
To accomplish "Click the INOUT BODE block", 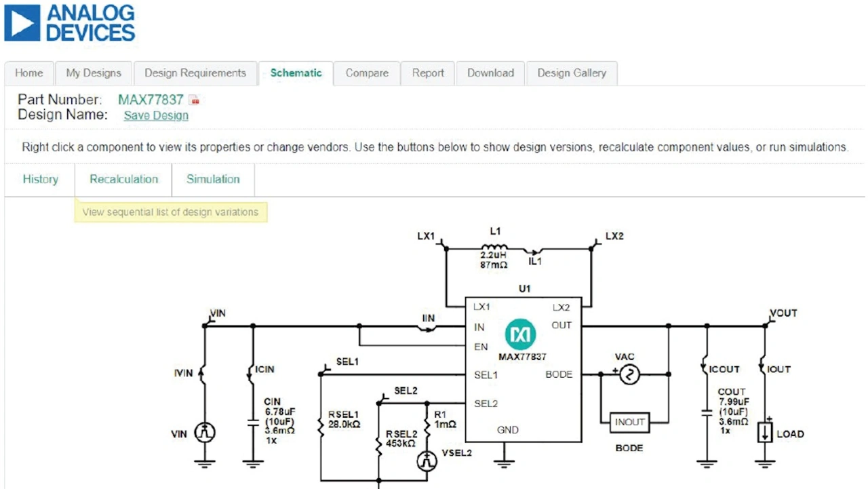I will coord(629,423).
